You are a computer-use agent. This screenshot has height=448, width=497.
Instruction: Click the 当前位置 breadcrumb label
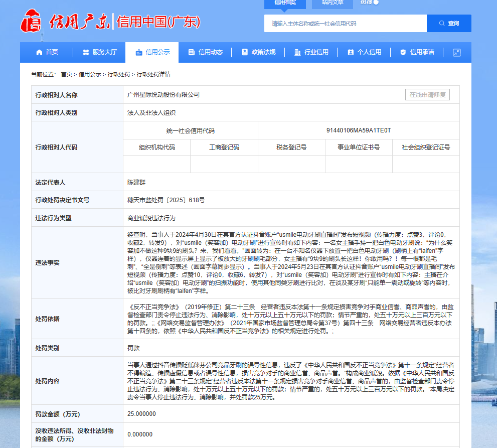[44, 74]
